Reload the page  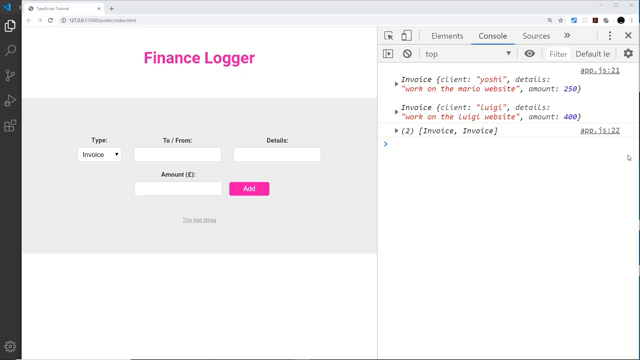pyautogui.click(x=50, y=20)
